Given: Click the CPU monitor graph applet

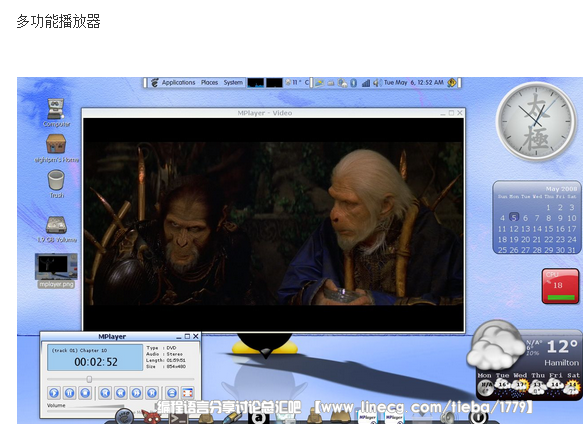Looking at the screenshot, I should [x=255, y=83].
